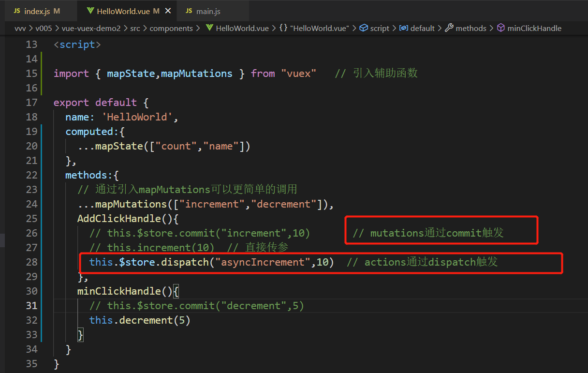The width and height of the screenshot is (588, 373).
Task: Click the "decrement" string on line 24
Action: click(286, 204)
